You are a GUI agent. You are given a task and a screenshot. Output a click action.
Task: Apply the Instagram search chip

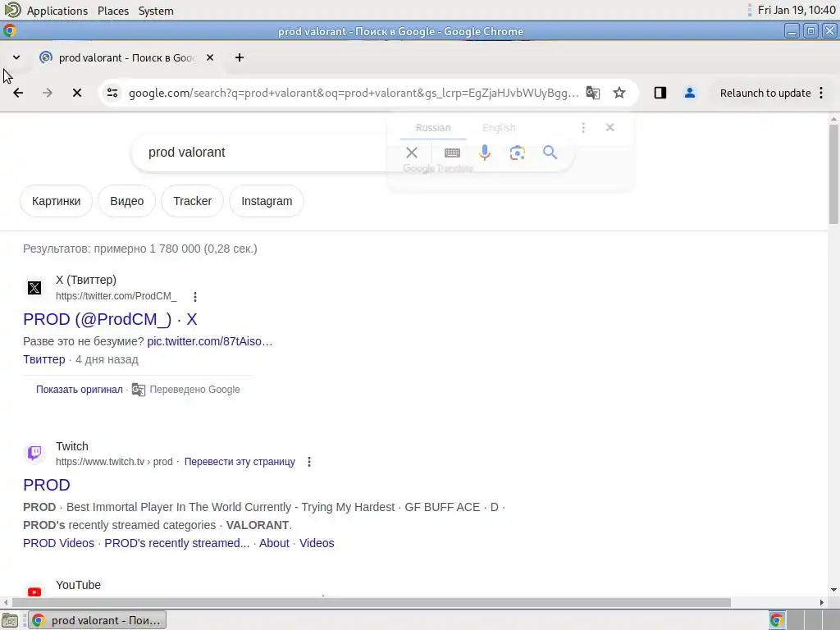(x=267, y=201)
